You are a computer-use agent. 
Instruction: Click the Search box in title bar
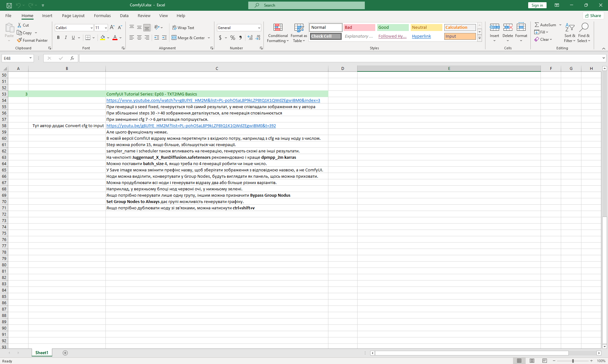(306, 5)
